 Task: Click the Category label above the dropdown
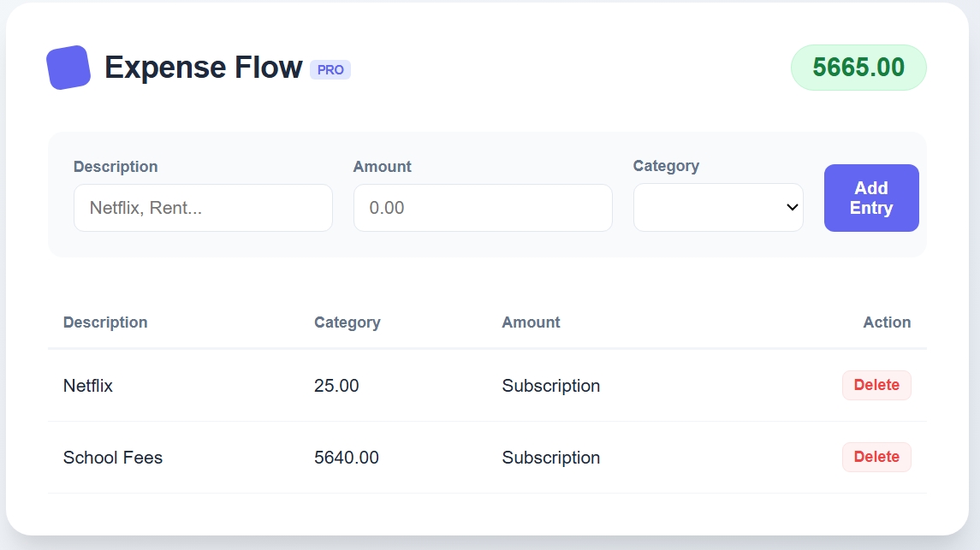666,166
